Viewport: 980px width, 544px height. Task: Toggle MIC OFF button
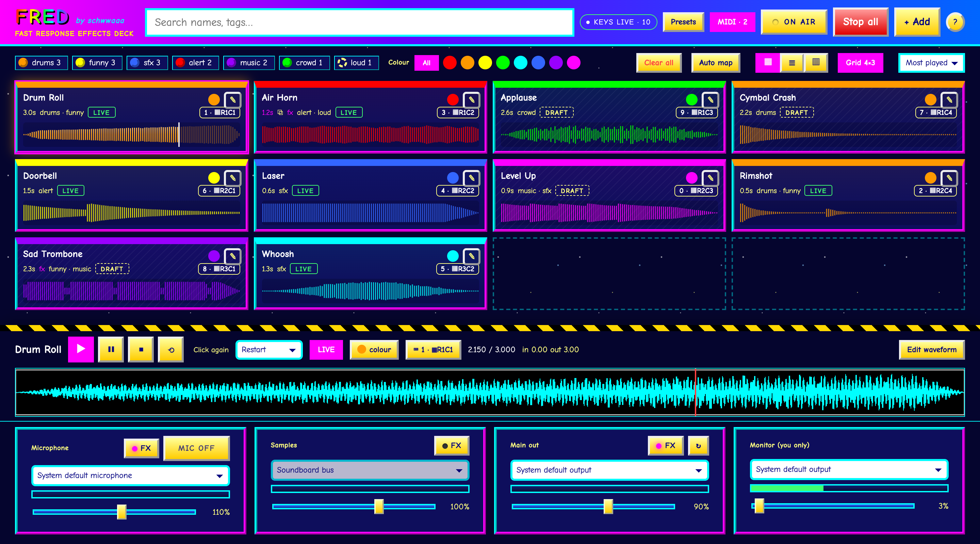pos(196,448)
